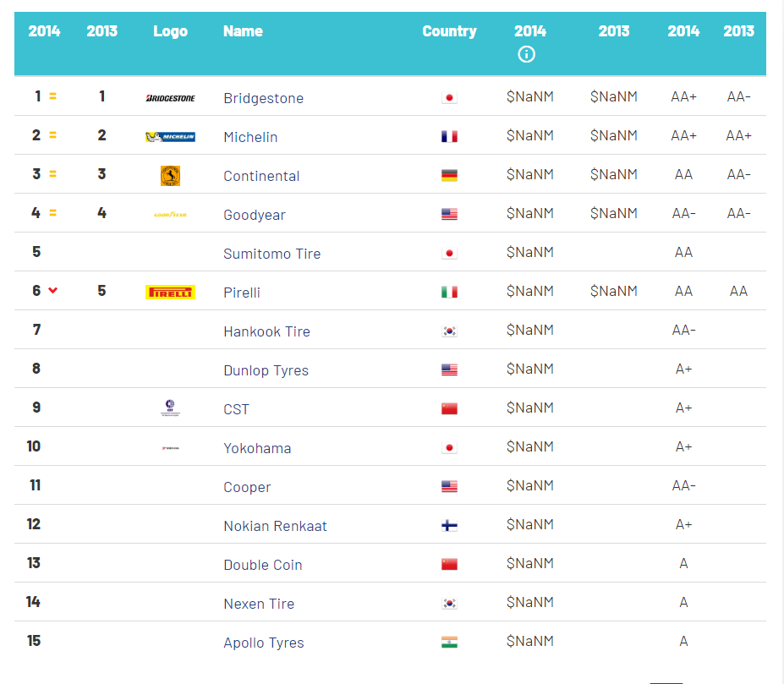The width and height of the screenshot is (784, 684).
Task: Click the Bridgestone logo
Action: click(x=171, y=98)
